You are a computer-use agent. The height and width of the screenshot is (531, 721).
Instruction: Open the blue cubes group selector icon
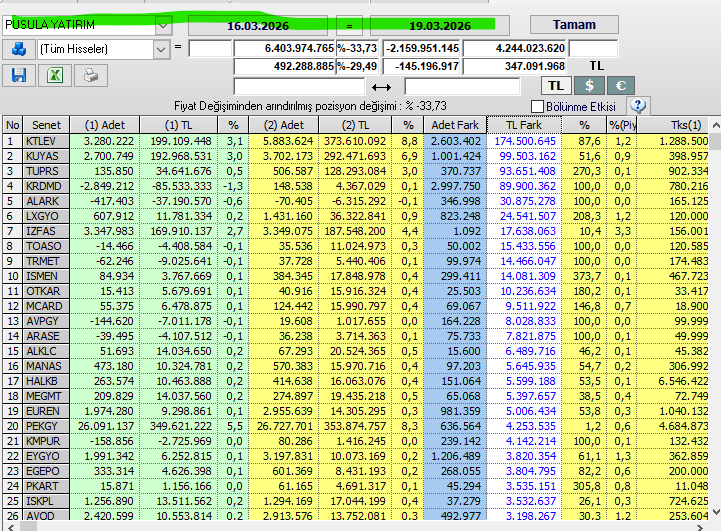click(19, 49)
